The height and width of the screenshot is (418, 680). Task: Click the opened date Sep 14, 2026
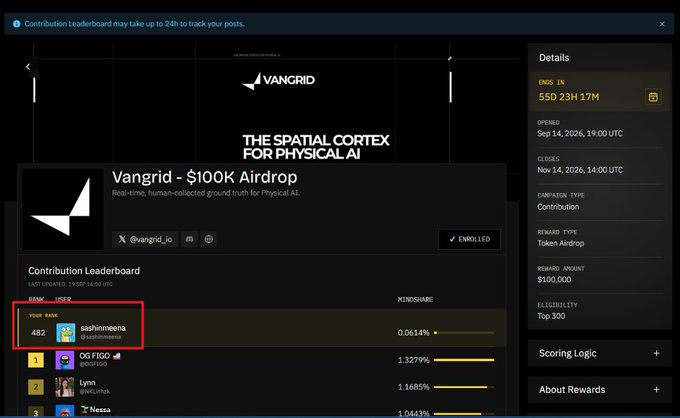[580, 134]
